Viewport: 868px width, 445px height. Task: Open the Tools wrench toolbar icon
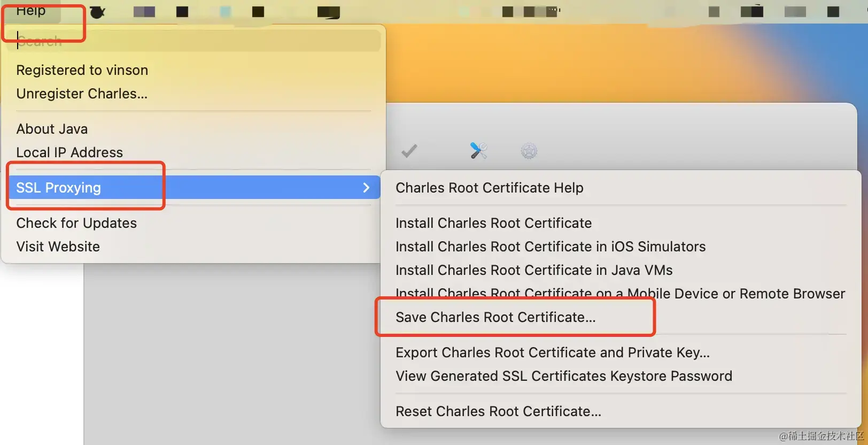478,151
